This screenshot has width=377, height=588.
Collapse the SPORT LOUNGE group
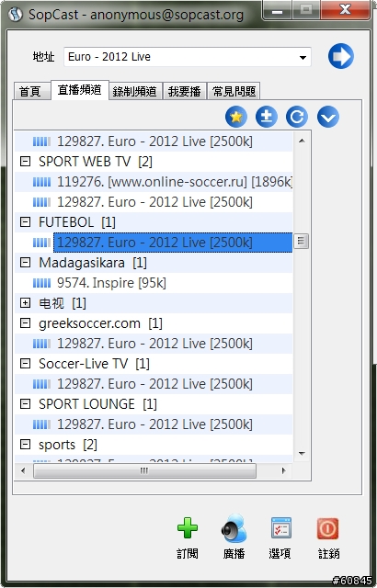(x=25, y=404)
